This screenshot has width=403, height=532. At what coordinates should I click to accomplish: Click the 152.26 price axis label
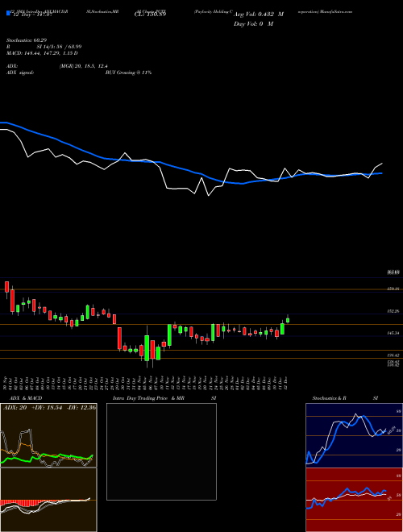[394, 311]
